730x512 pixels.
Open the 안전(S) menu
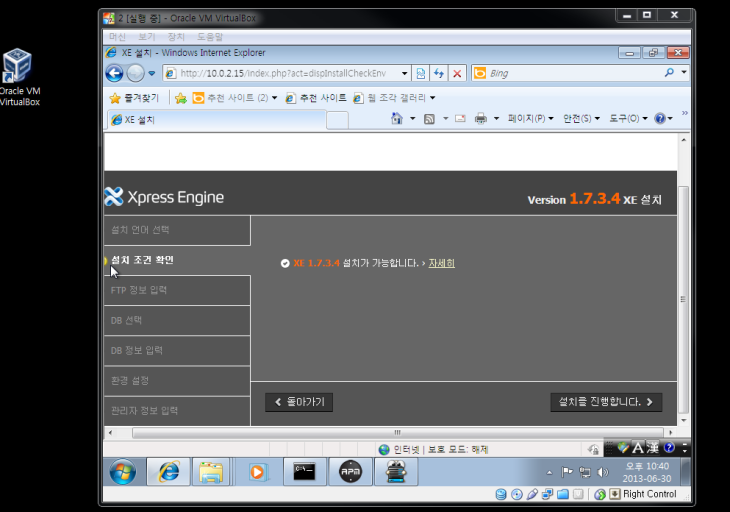(x=581, y=119)
